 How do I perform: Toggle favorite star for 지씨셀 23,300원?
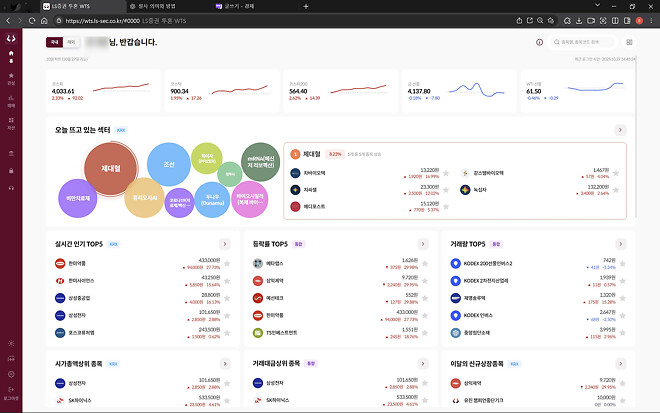[x=446, y=190]
